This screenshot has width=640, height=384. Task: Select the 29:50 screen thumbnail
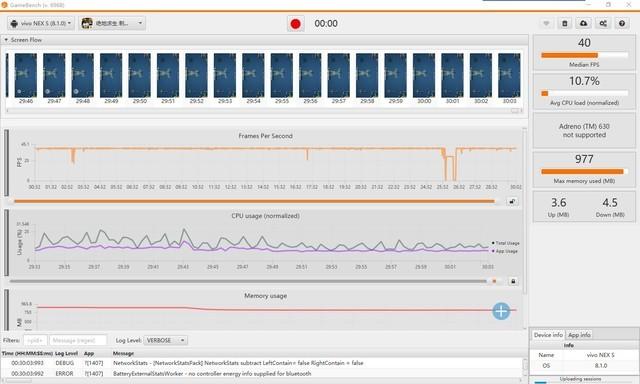click(x=139, y=75)
